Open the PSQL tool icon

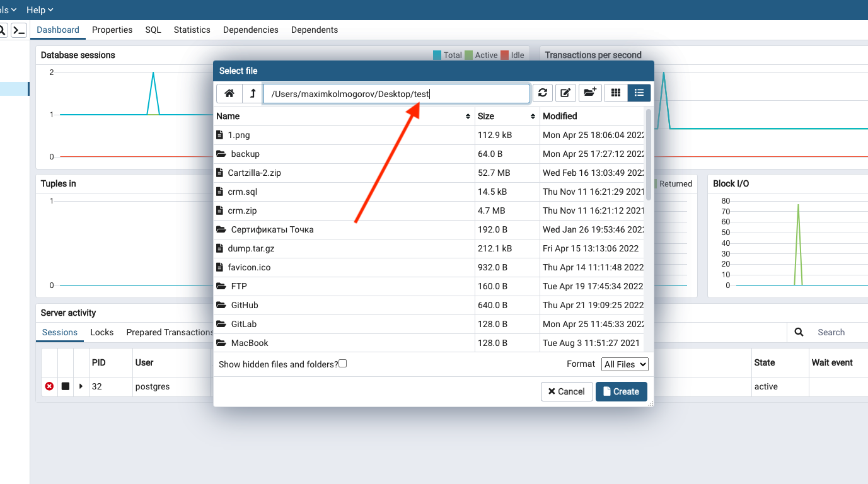click(x=20, y=30)
